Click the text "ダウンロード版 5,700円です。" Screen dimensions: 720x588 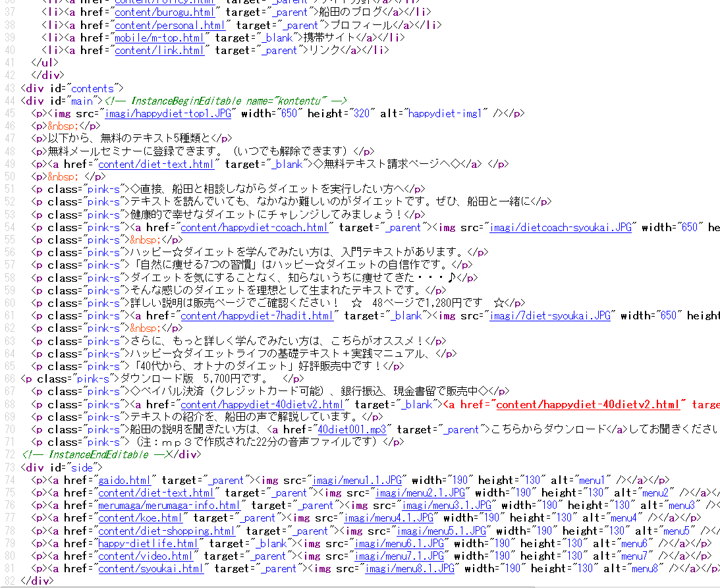194,379
